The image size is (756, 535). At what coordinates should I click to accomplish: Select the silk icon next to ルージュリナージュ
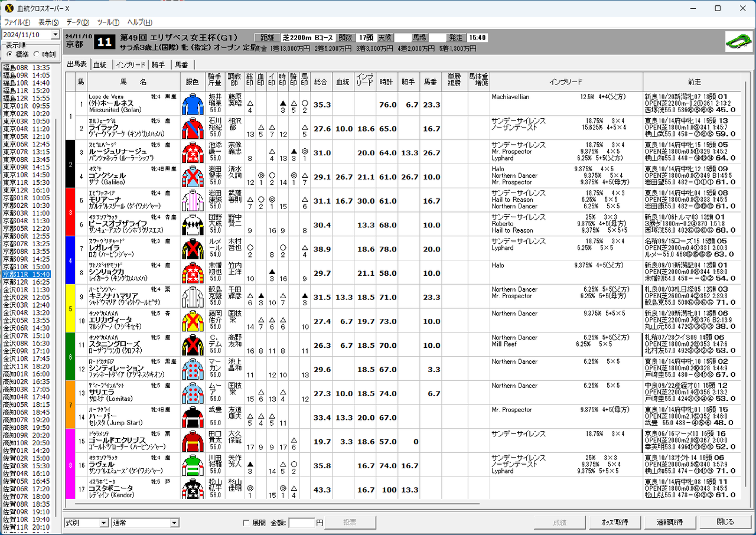[x=192, y=152]
